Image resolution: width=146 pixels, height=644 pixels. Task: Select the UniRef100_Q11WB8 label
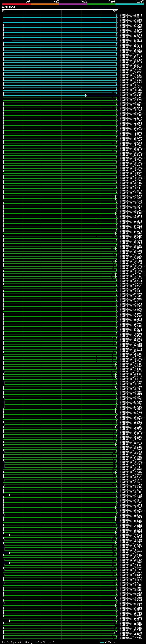point(131,123)
